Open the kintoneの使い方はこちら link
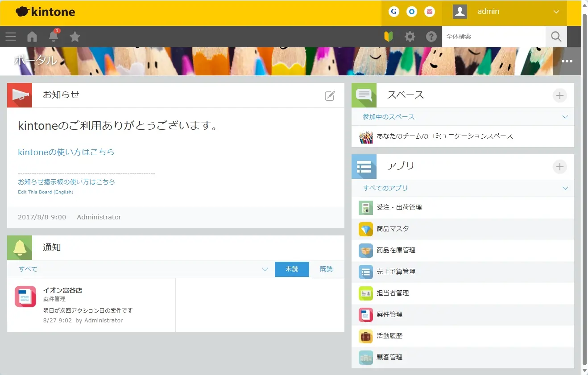The width and height of the screenshot is (588, 375). (66, 152)
